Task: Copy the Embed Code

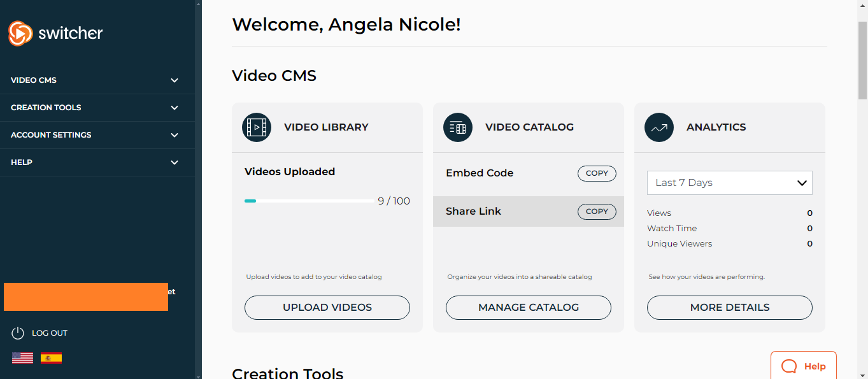Action: (x=597, y=173)
